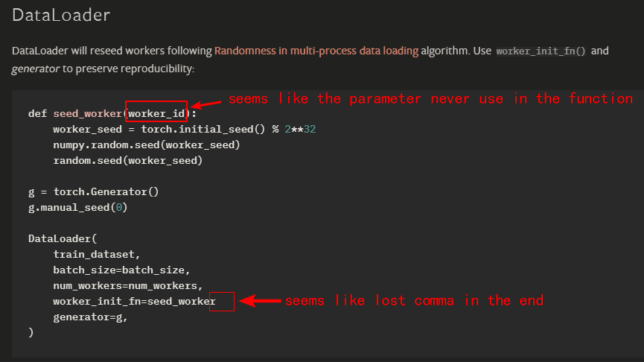Click the g.manual_seed(0) line

(77, 208)
